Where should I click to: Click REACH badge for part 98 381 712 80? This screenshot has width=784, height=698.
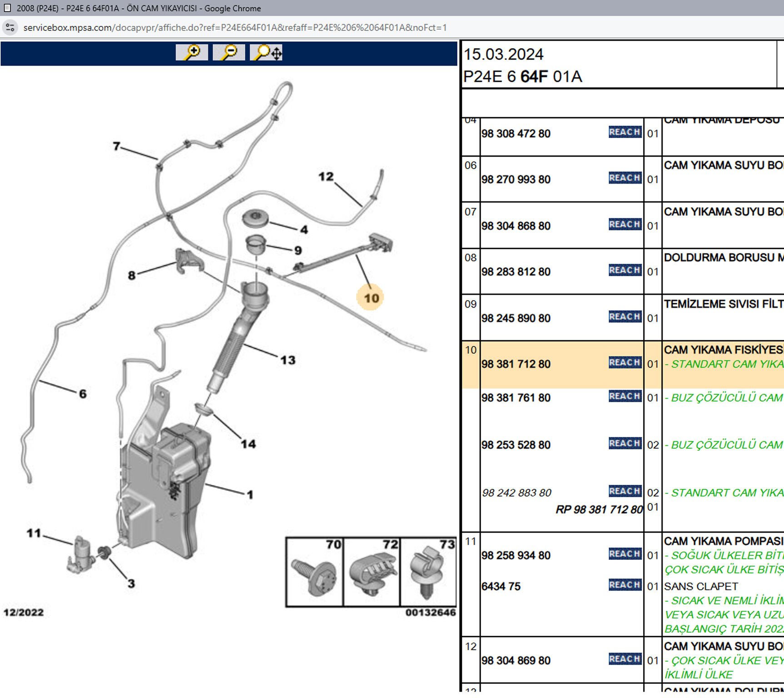click(625, 363)
